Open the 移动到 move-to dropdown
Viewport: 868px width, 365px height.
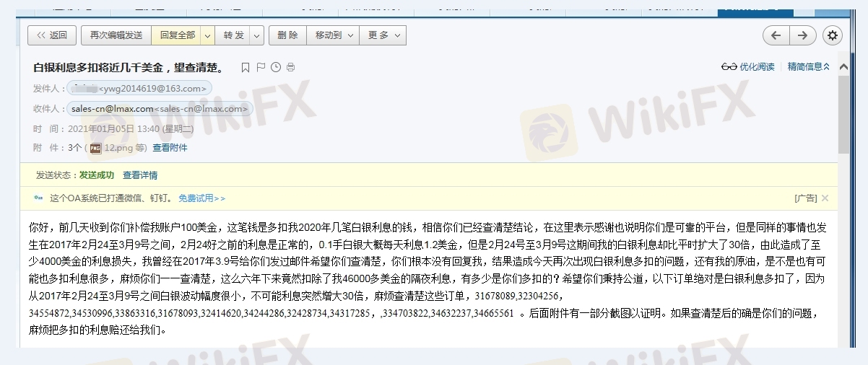[x=350, y=35]
